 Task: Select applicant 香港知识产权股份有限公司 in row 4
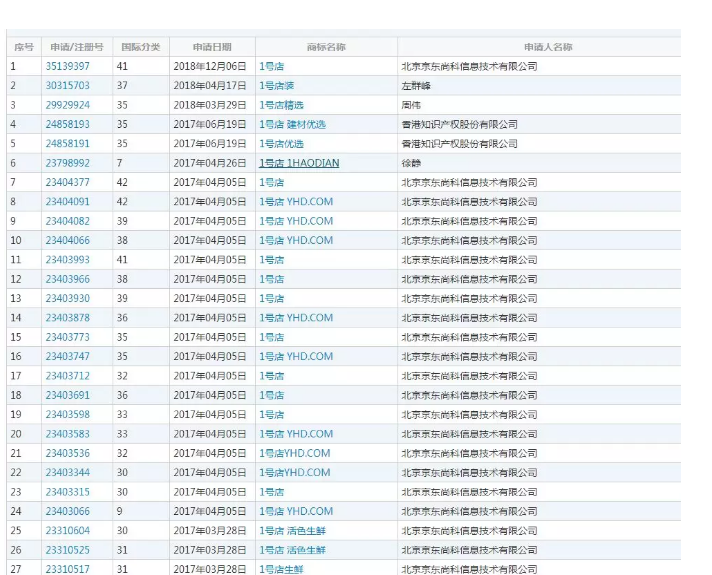(460, 124)
